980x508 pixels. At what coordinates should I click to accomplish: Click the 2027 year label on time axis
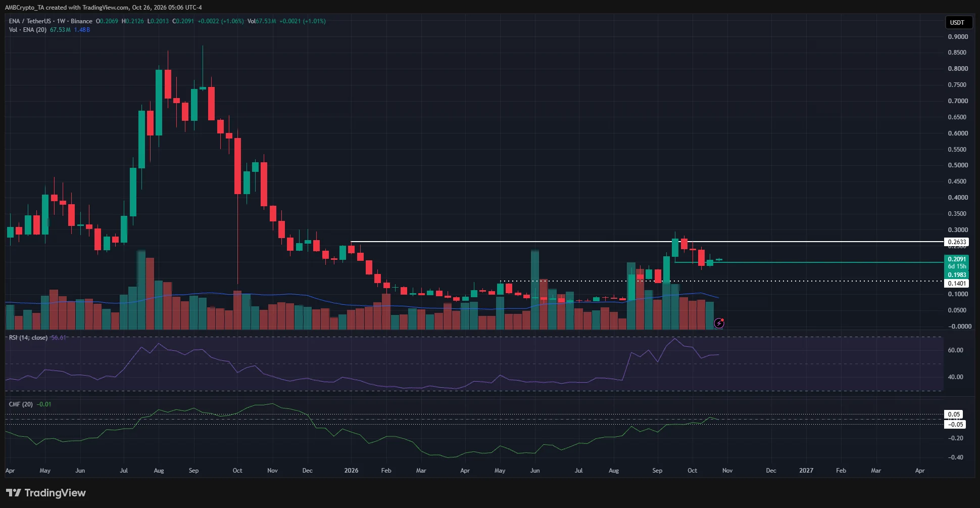[x=806, y=471]
